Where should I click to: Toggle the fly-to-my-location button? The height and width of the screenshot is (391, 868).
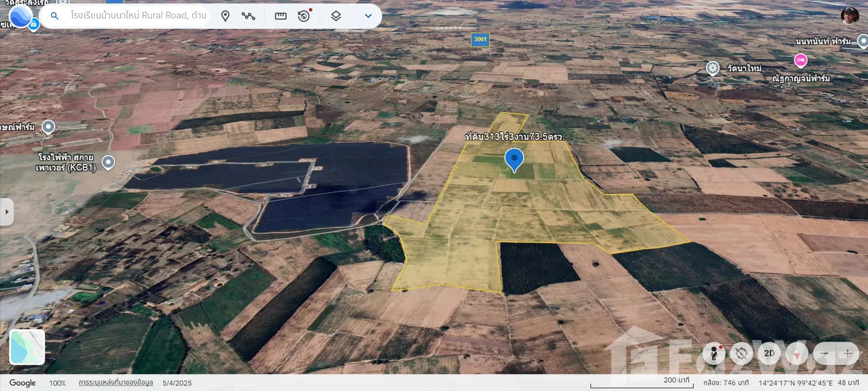point(741,353)
